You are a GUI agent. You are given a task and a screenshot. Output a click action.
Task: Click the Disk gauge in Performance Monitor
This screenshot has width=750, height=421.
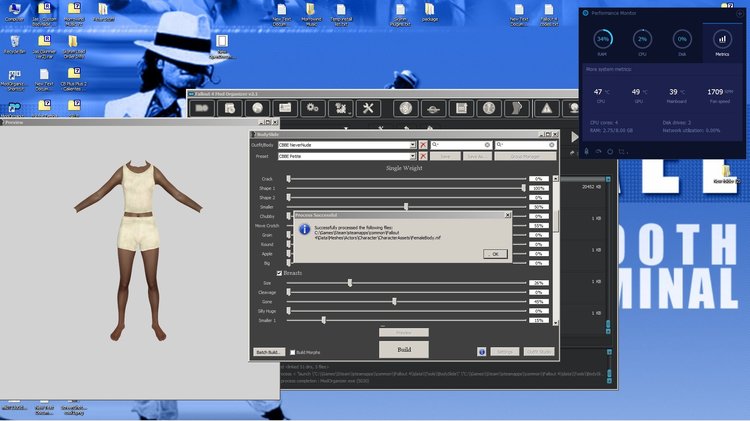[x=682, y=39]
